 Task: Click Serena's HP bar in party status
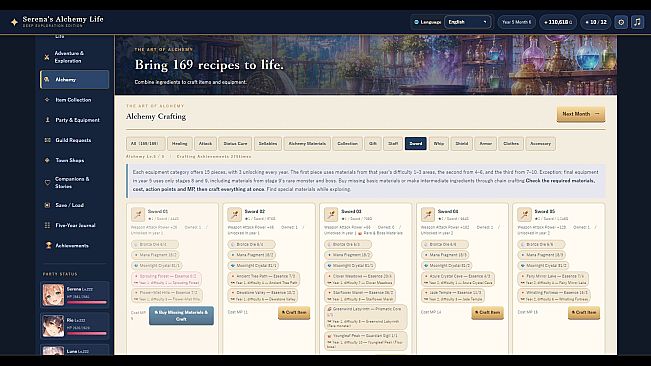87,302
